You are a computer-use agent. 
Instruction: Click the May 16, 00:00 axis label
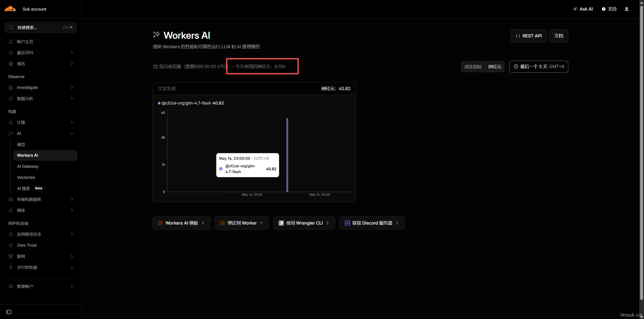tap(319, 195)
